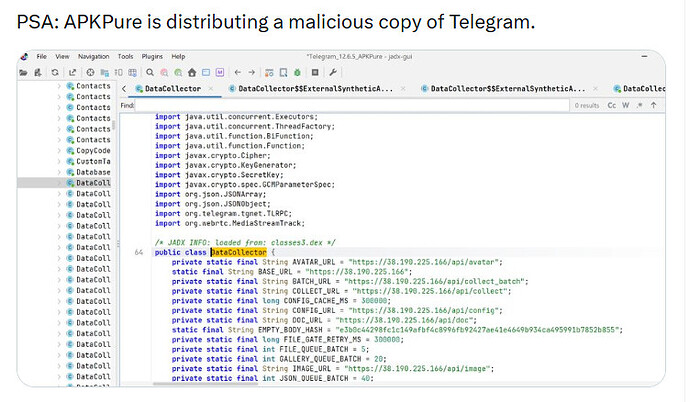Click the Open file folder icon
Viewport: 690px width, 402px height.
point(23,73)
